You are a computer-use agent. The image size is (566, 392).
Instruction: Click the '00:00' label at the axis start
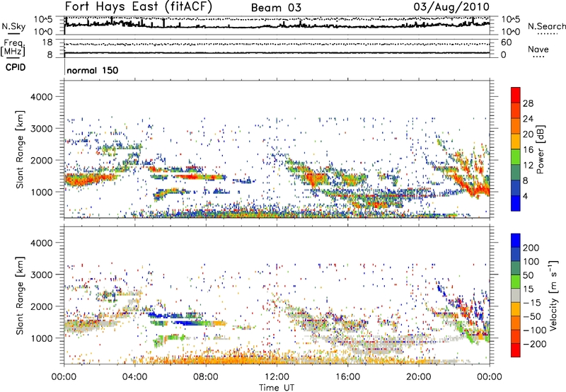pyautogui.click(x=64, y=377)
